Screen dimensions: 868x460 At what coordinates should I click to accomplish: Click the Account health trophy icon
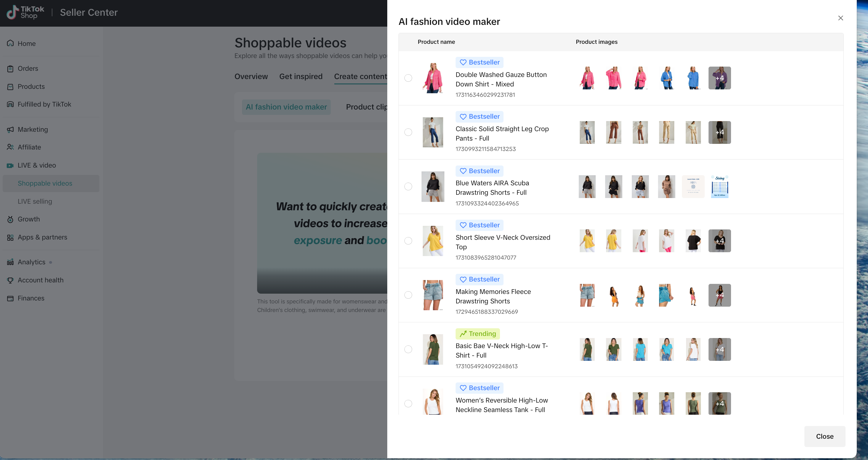[10, 280]
